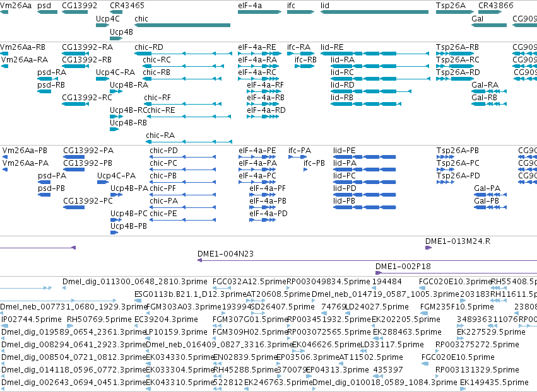Select the chic-RE transcript label
This screenshot has height=392, width=537.
[161, 110]
